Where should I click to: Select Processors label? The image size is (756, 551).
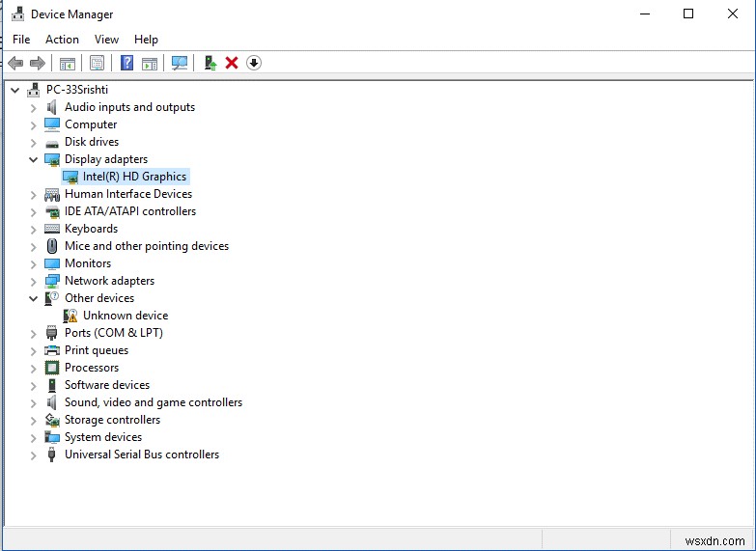click(92, 368)
